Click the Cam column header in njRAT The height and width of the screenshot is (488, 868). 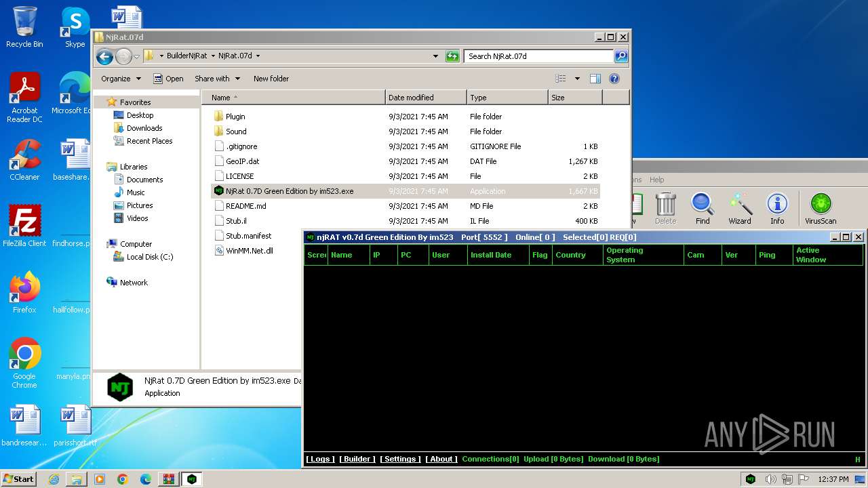pyautogui.click(x=703, y=255)
